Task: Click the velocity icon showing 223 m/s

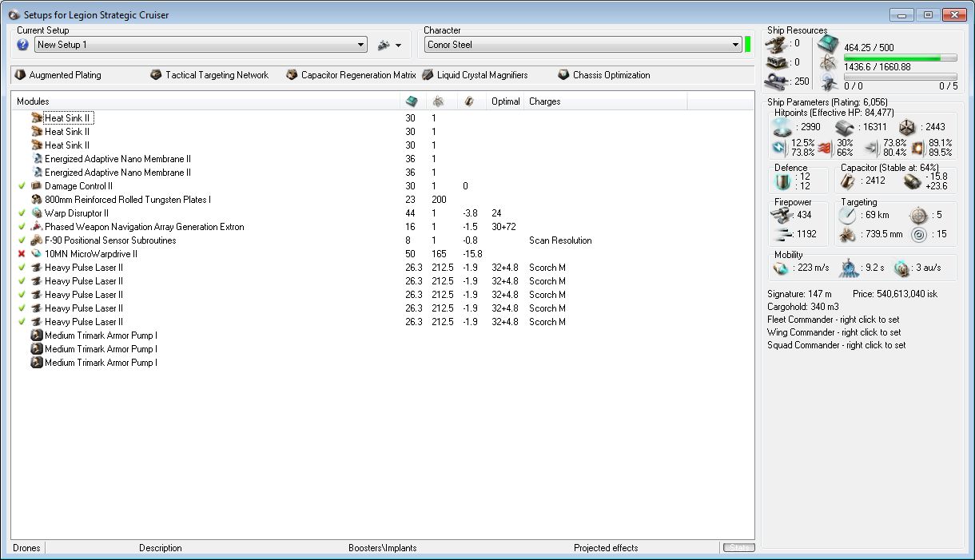Action: pos(782,268)
